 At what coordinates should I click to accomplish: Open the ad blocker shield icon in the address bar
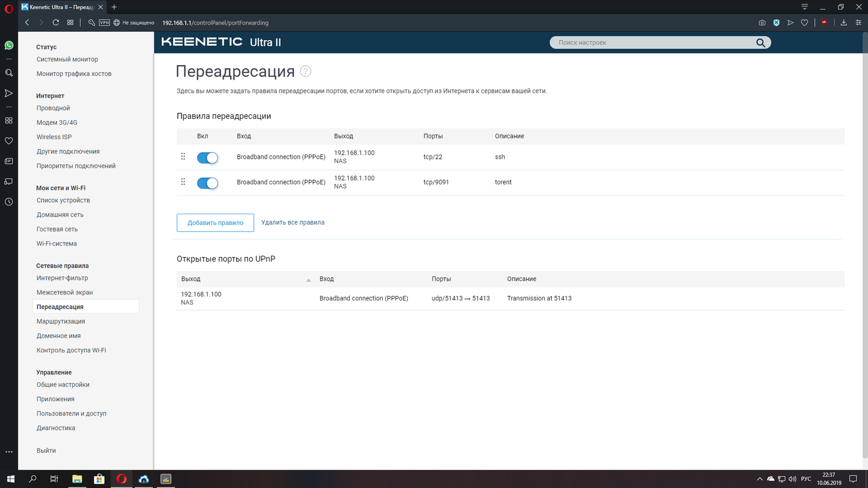[776, 23]
